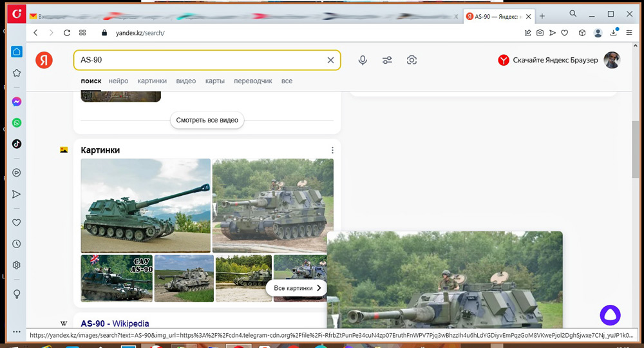The height and width of the screenshot is (348, 644).
Task: Open the Opera easy setup menu
Action: pyautogui.click(x=629, y=33)
